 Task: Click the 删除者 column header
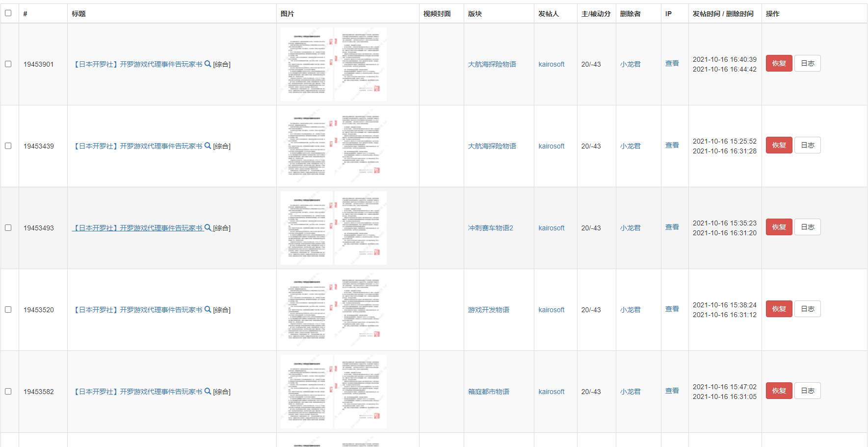631,14
